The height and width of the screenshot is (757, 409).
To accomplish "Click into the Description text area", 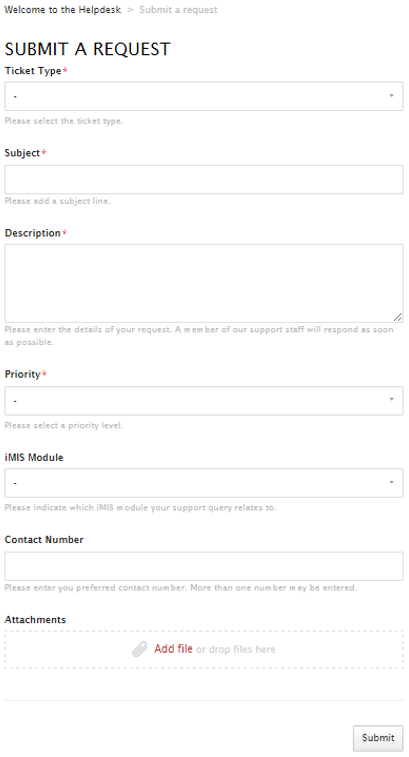I will (x=204, y=283).
